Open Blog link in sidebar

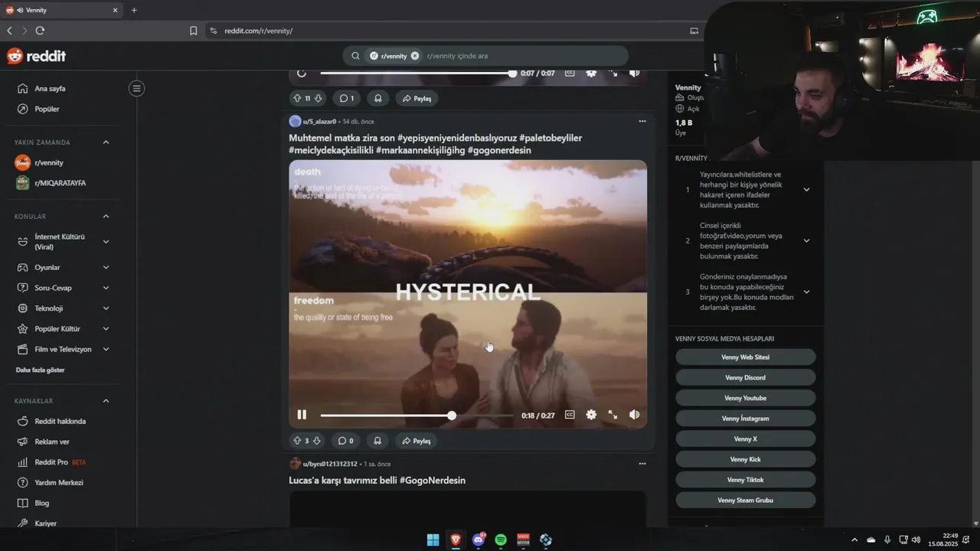point(41,504)
